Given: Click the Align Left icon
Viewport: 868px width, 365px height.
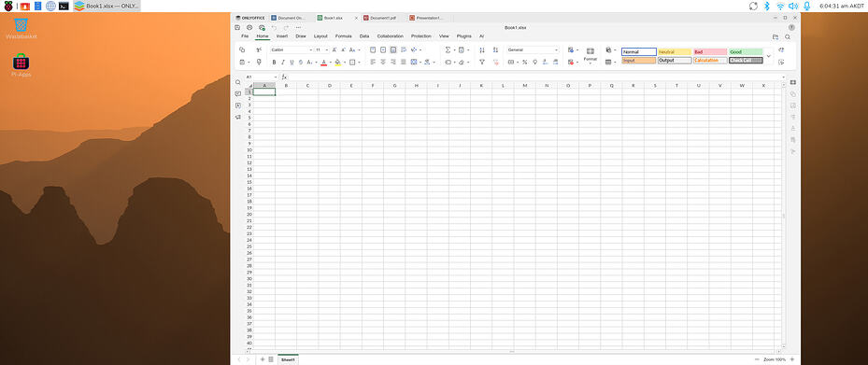Looking at the screenshot, I should 373,62.
